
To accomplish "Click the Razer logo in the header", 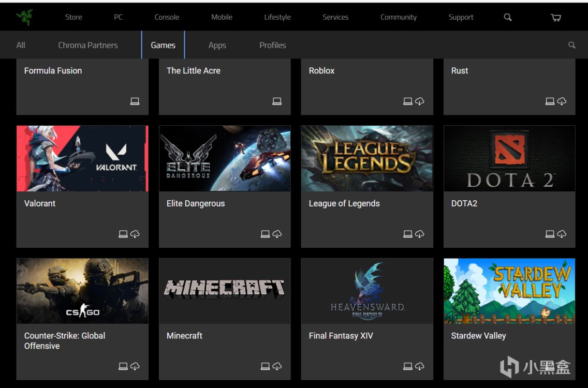I will coord(24,17).
